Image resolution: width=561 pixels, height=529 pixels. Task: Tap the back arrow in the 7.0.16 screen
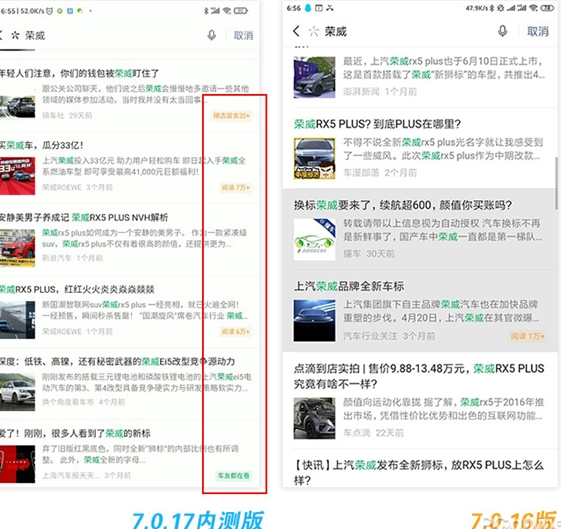296,31
